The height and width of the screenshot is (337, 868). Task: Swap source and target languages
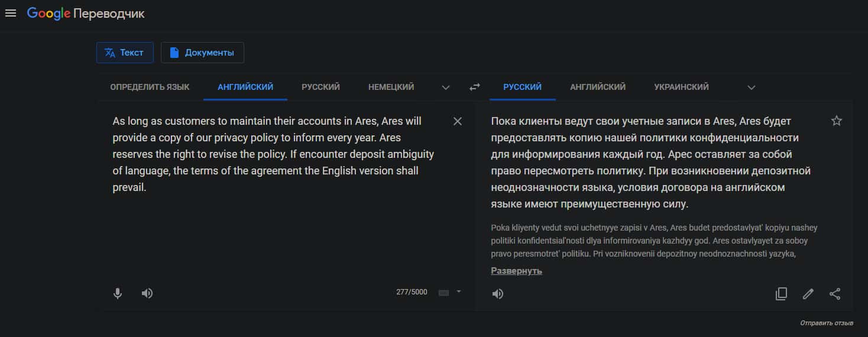tap(475, 87)
